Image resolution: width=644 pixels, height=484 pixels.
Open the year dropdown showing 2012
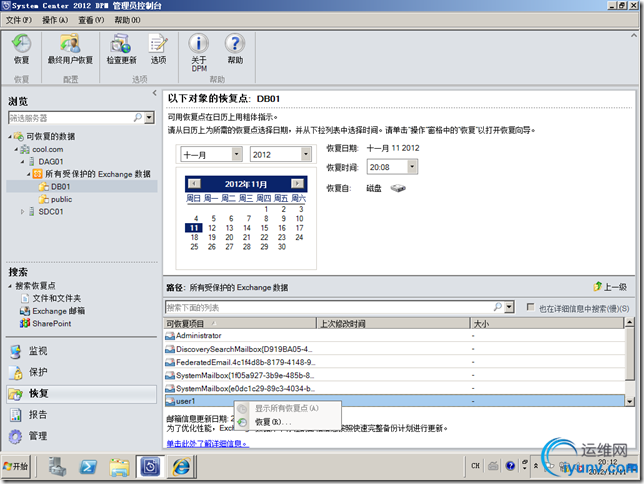[306, 154]
